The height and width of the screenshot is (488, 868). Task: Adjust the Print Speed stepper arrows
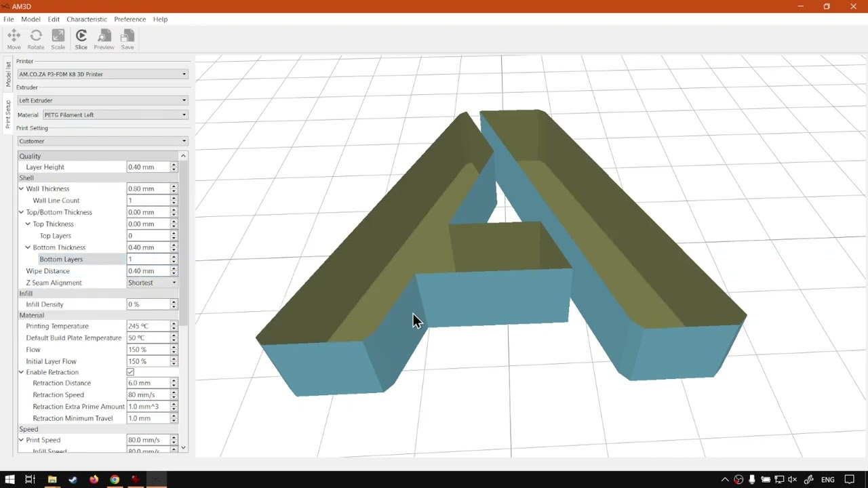(x=174, y=440)
